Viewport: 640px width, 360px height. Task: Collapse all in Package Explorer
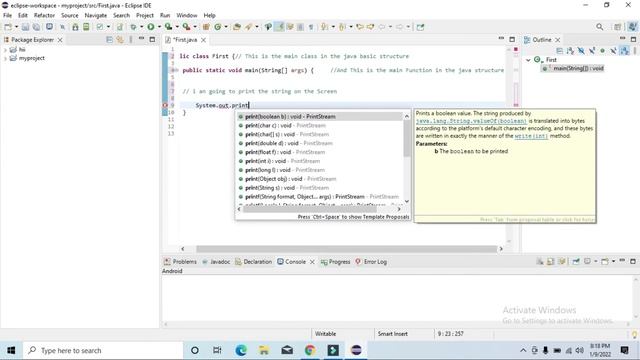pos(109,40)
